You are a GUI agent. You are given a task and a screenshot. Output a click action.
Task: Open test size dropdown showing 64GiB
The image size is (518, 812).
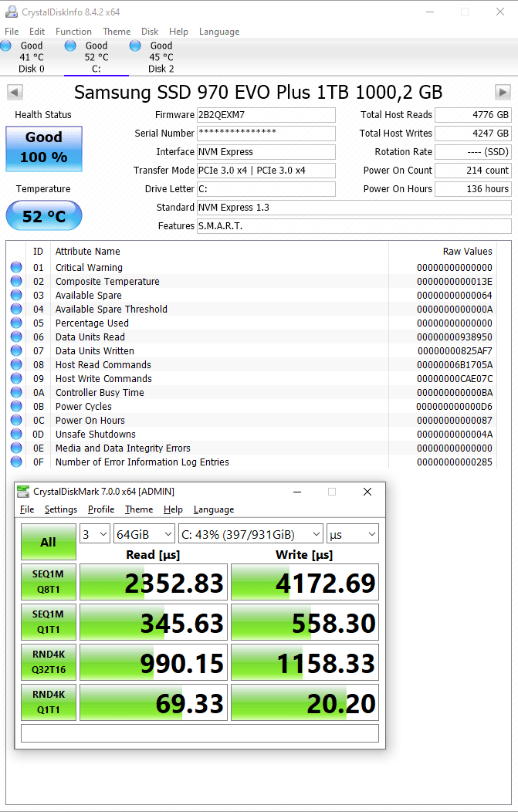coord(144,534)
